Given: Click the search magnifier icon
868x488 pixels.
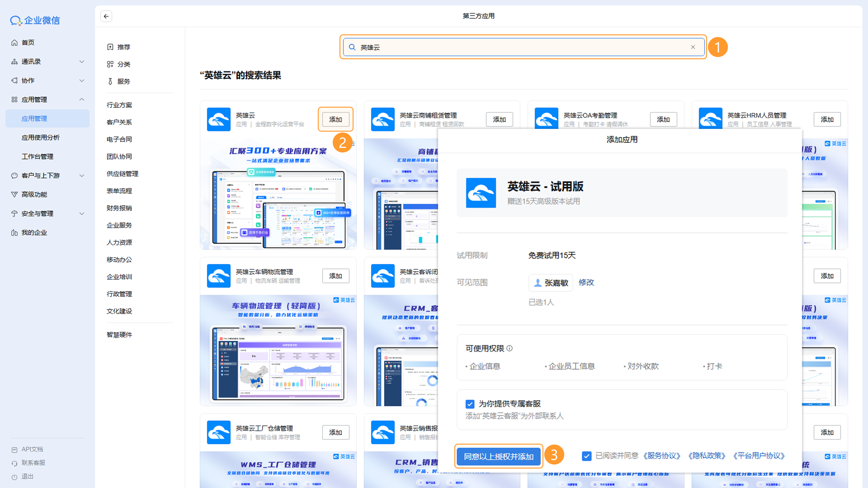Looking at the screenshot, I should (x=352, y=47).
